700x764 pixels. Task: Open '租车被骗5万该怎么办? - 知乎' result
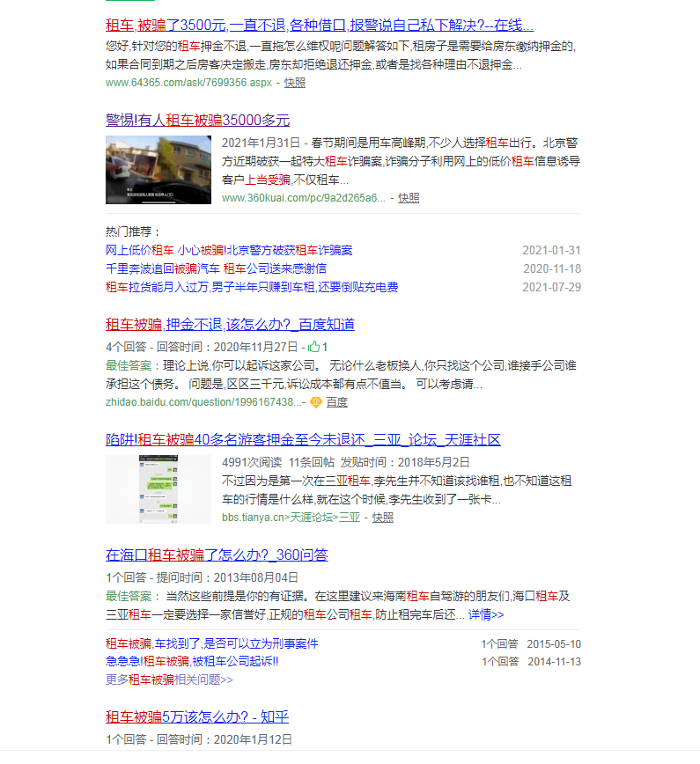pos(197,717)
